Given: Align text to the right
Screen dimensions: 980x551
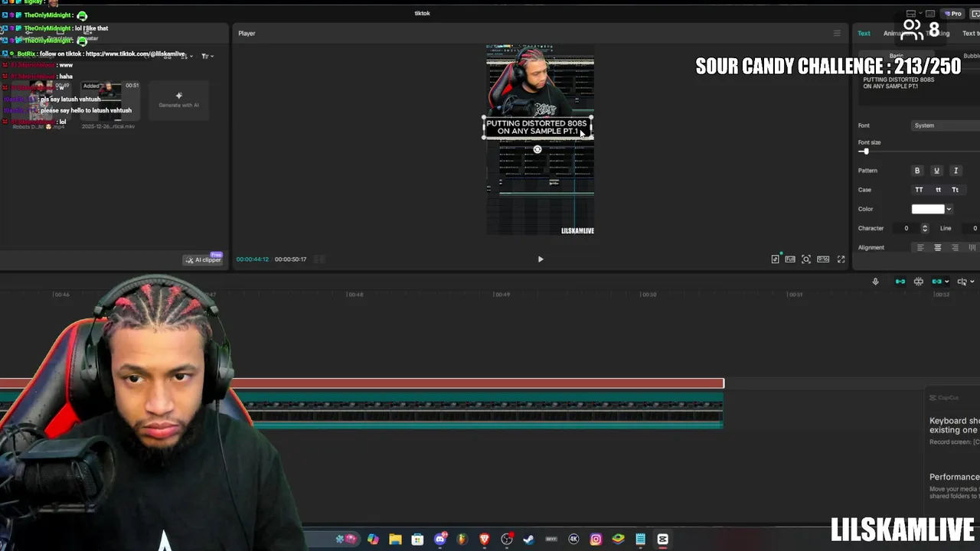Looking at the screenshot, I should tap(955, 248).
